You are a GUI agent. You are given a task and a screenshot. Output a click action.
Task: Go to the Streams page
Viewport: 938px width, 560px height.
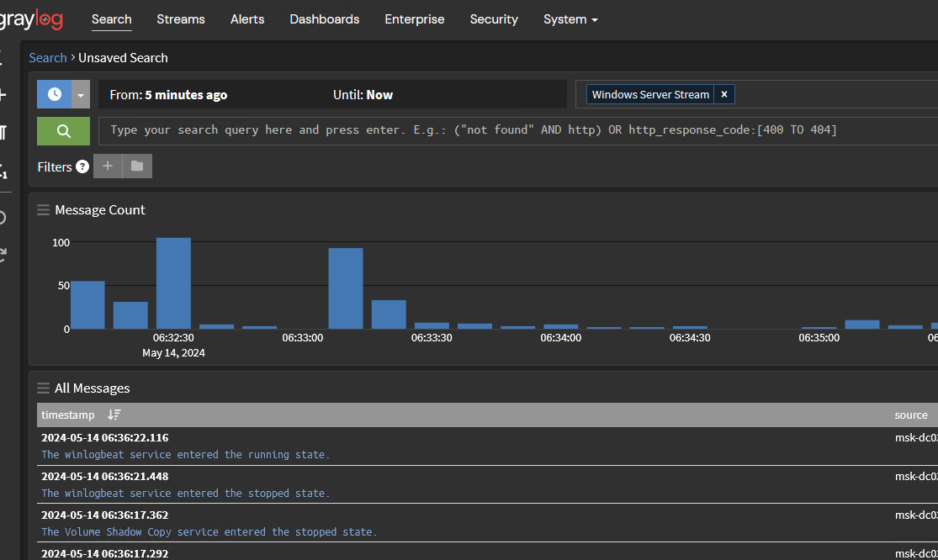coord(181,19)
